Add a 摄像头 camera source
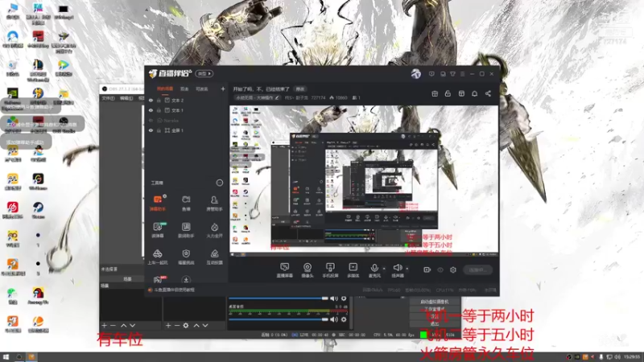Viewport: 644px width, 362px height. point(308,270)
